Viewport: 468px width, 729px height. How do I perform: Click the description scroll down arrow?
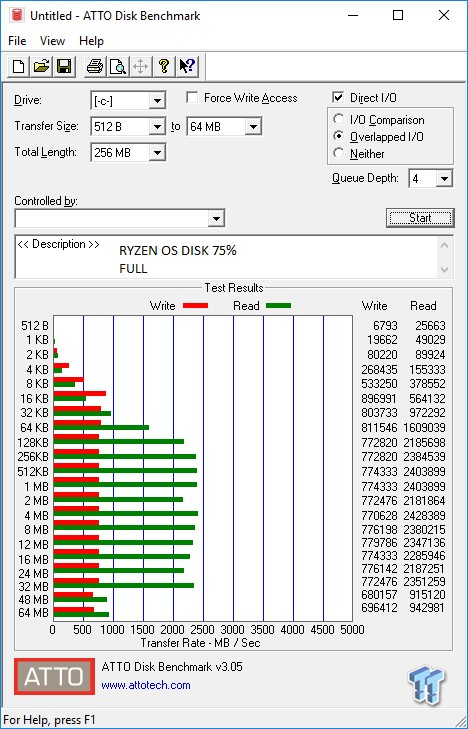click(445, 270)
